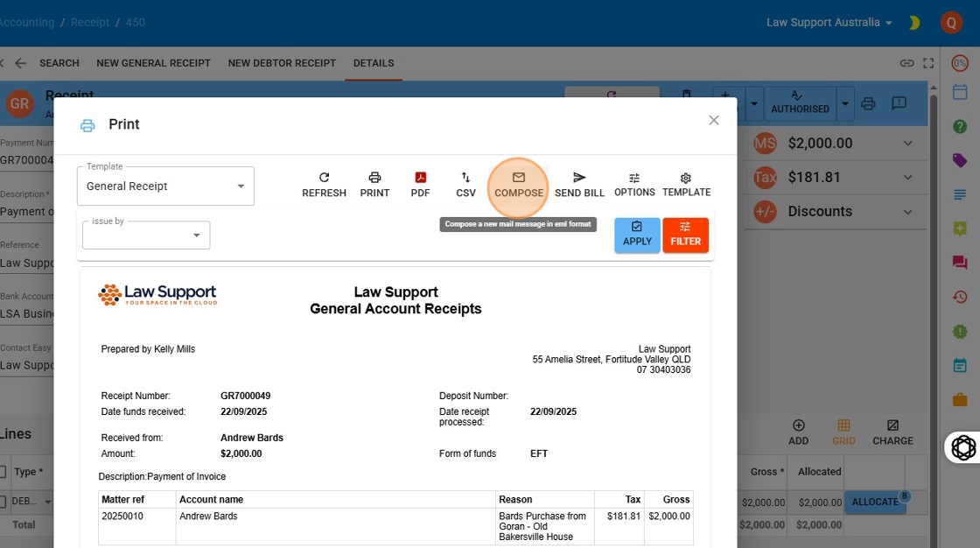Expand the Discounts section chevron
The image size is (980, 548).
point(907,212)
